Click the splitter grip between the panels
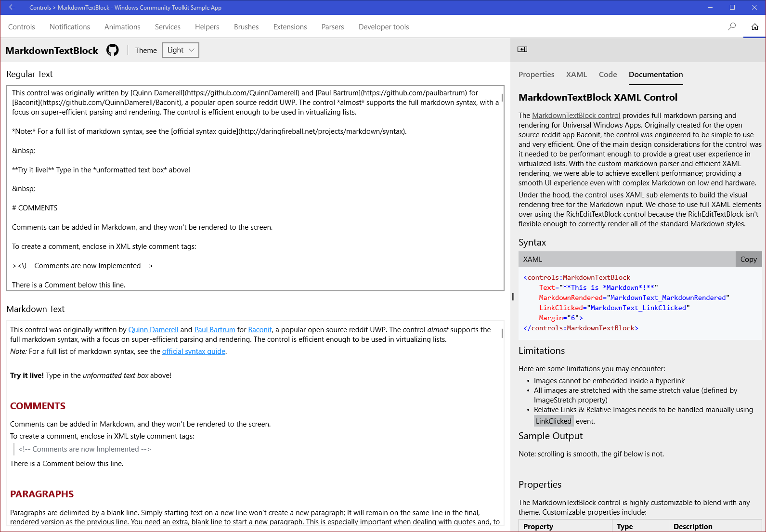Image resolution: width=766 pixels, height=532 pixels. tap(513, 297)
